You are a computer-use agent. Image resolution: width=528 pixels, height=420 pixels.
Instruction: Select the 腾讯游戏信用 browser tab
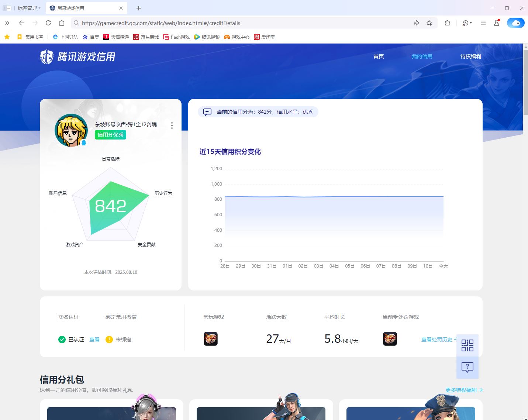click(x=82, y=8)
